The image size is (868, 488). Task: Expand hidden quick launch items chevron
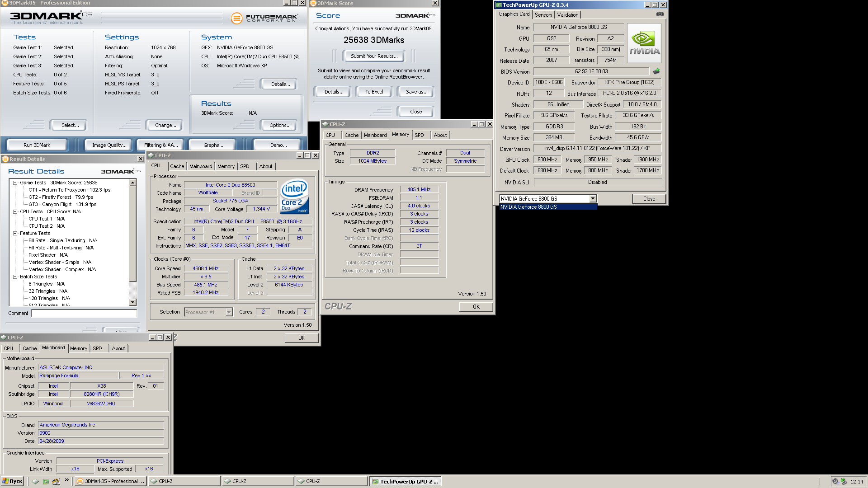click(67, 480)
